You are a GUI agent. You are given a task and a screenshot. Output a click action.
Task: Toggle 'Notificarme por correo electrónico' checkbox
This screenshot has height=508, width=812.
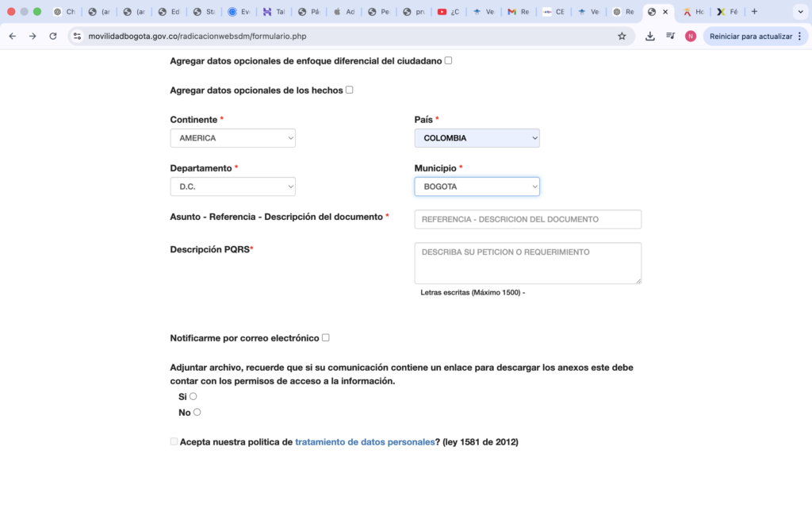[325, 337]
